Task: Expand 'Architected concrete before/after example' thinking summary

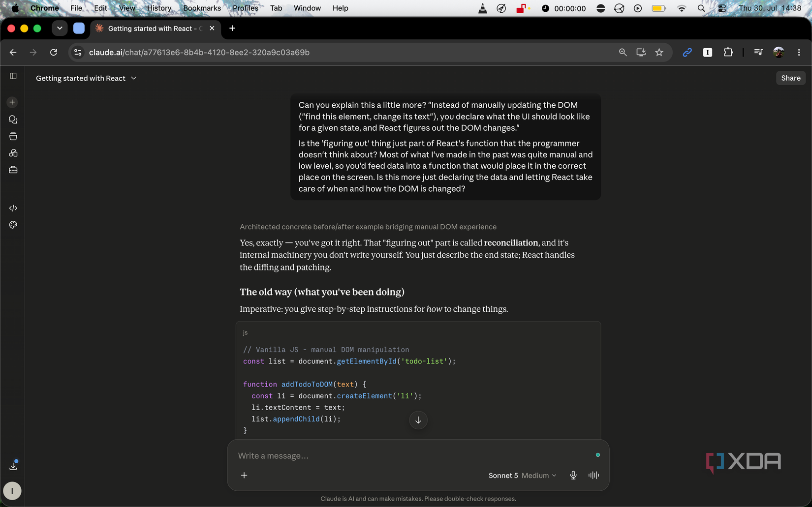Action: (368, 227)
